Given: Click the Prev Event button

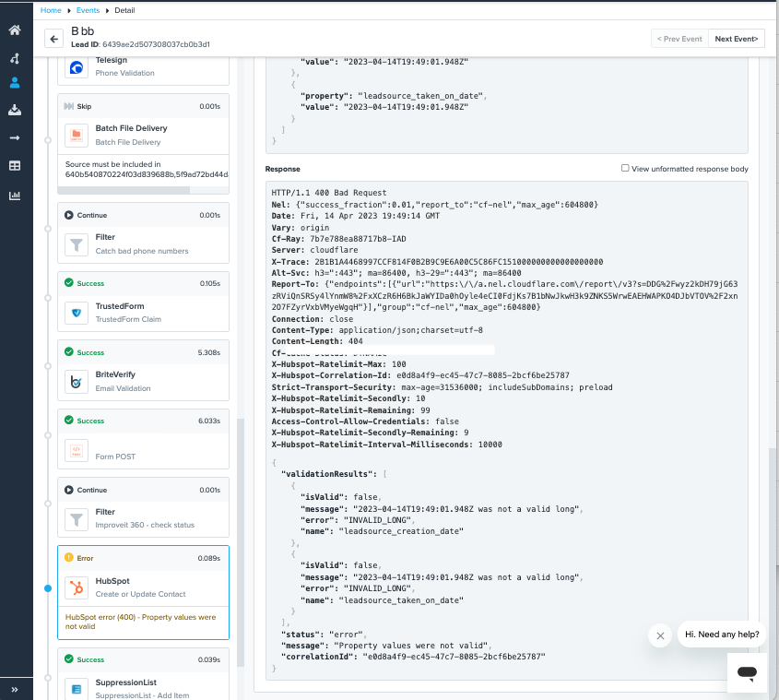Looking at the screenshot, I should pos(679,39).
